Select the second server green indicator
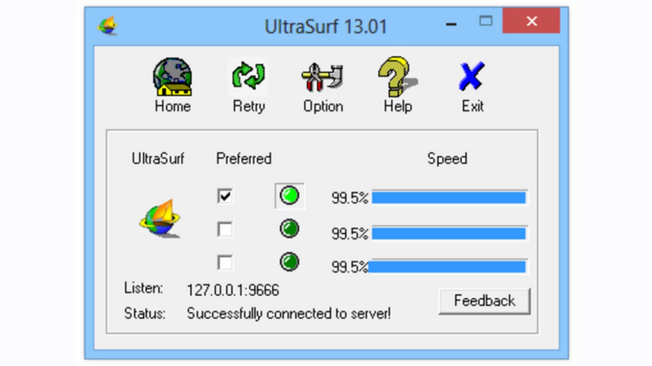The width and height of the screenshot is (652, 366). (289, 229)
